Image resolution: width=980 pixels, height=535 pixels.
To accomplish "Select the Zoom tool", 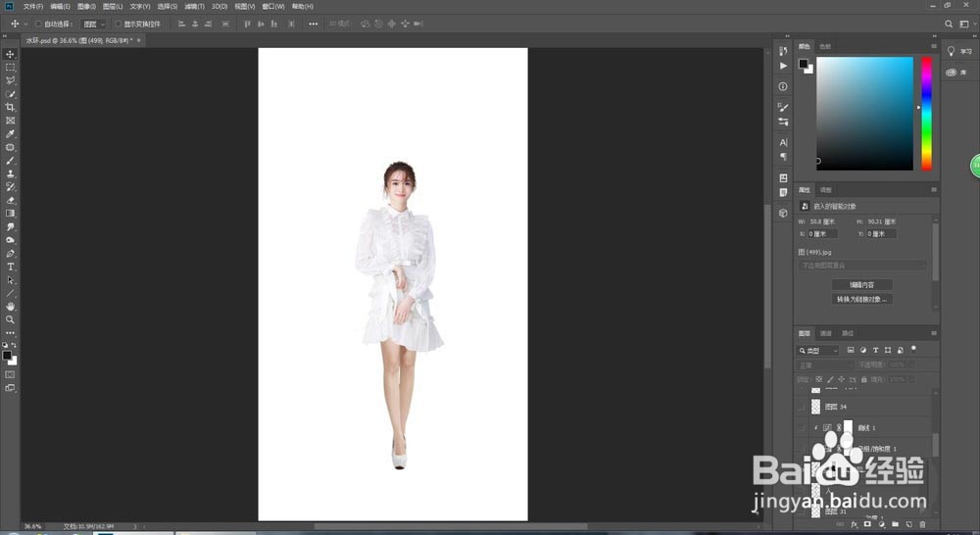I will coord(10,319).
